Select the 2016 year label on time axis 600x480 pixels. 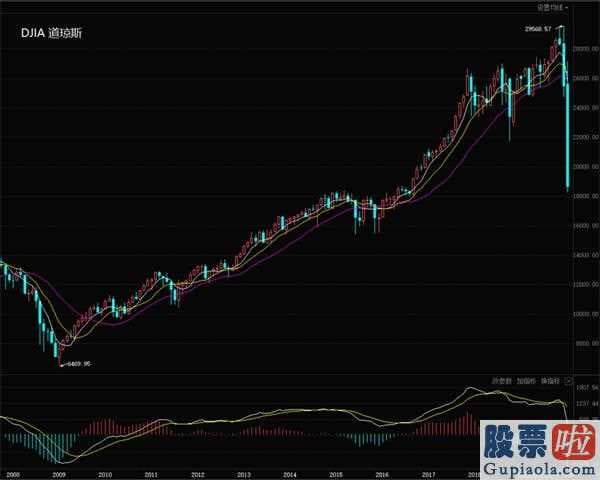point(382,475)
